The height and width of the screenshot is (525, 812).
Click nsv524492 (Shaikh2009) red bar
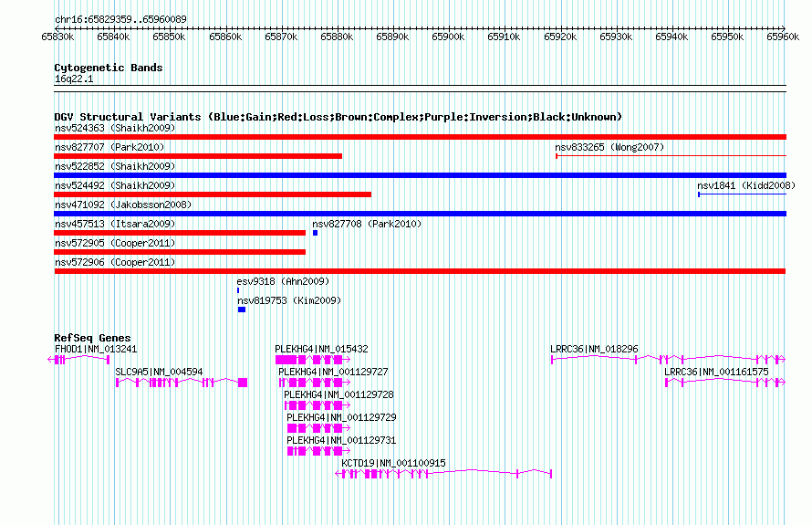pos(213,194)
